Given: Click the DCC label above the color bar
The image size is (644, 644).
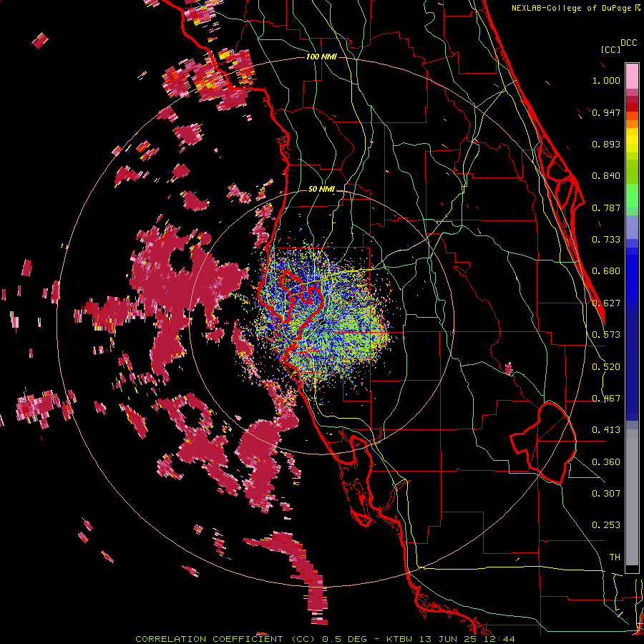Looking at the screenshot, I should click(628, 43).
